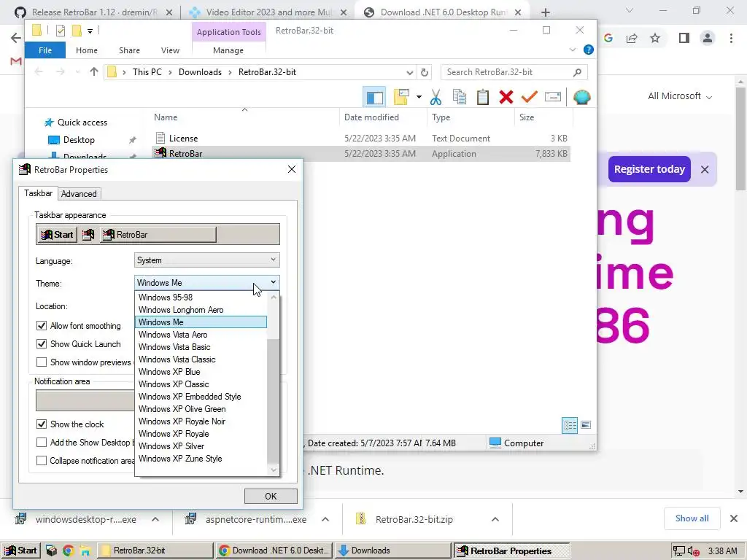The image size is (747, 560).
Task: Click the volume icon in system tray
Action: (694, 551)
